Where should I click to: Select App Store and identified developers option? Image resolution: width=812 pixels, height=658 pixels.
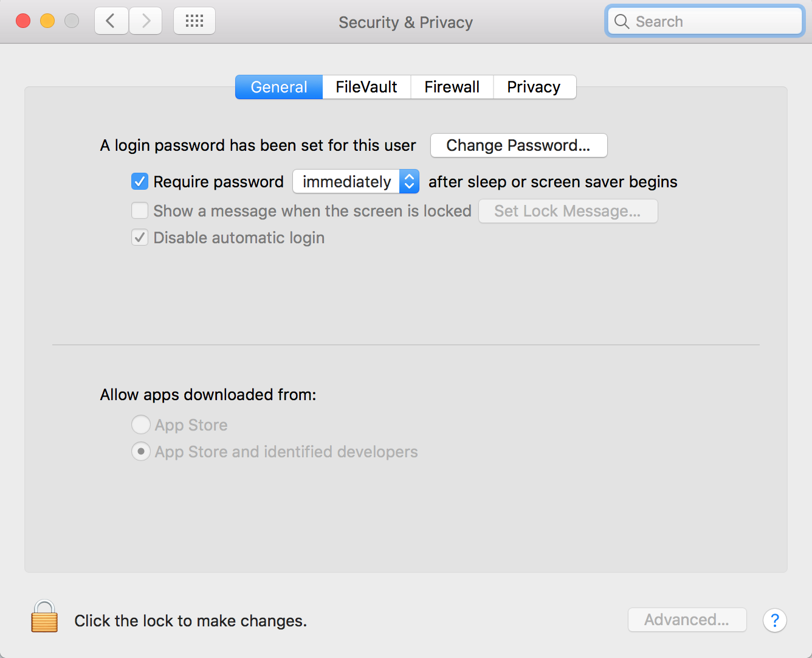point(140,451)
